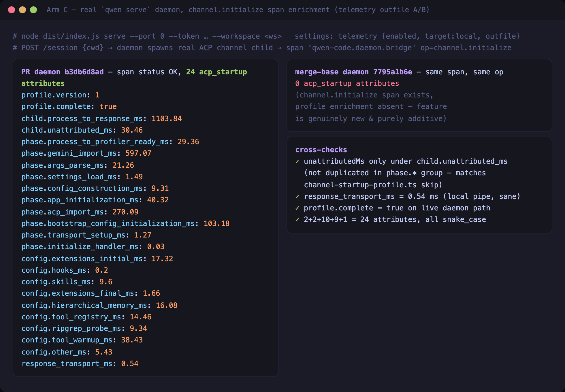This screenshot has width=565, height=392.
Task: Select 'phase.transport_setup_ms: 1.27'
Action: (86, 235)
